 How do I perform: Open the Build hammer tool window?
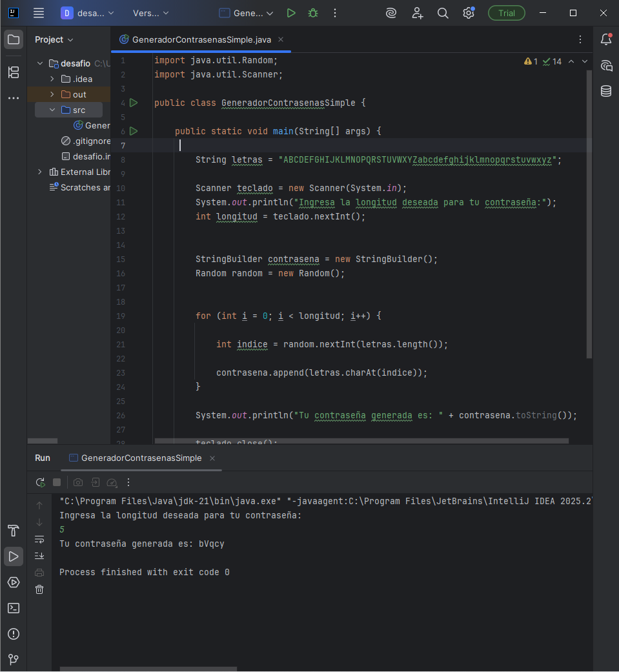(x=14, y=531)
